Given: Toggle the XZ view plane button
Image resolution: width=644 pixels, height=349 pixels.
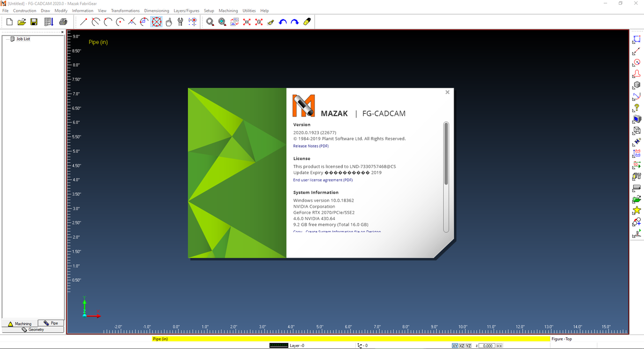Looking at the screenshot, I should (462, 345).
